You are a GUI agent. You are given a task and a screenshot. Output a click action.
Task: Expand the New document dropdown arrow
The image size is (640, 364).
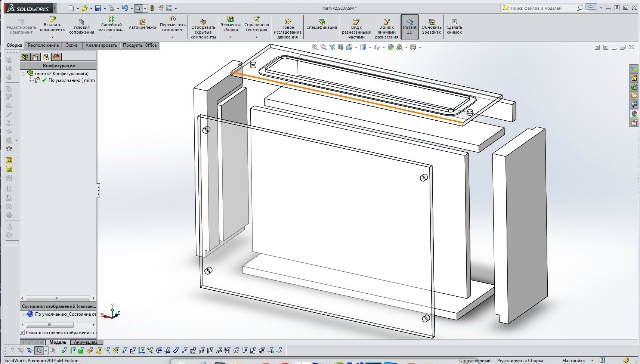pos(78,8)
